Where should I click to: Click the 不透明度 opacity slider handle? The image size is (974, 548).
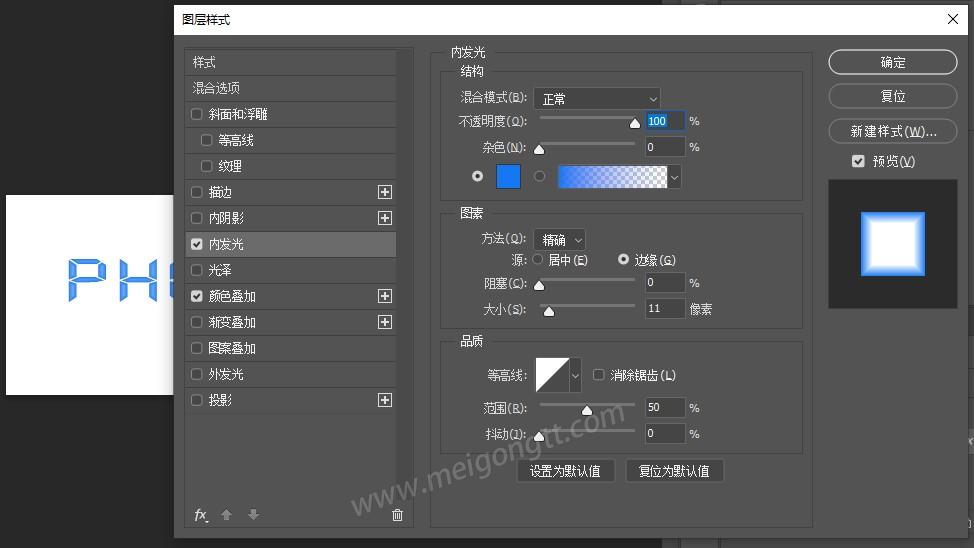[634, 123]
